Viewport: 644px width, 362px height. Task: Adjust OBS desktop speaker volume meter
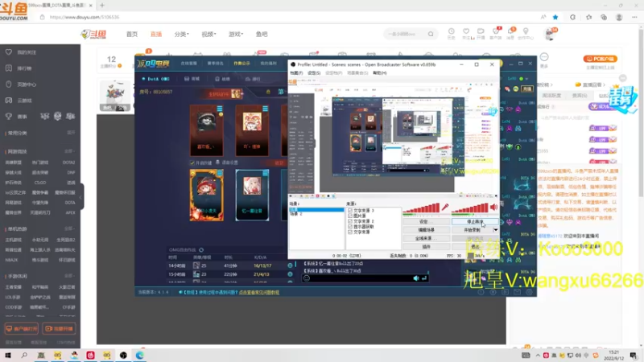(x=470, y=208)
